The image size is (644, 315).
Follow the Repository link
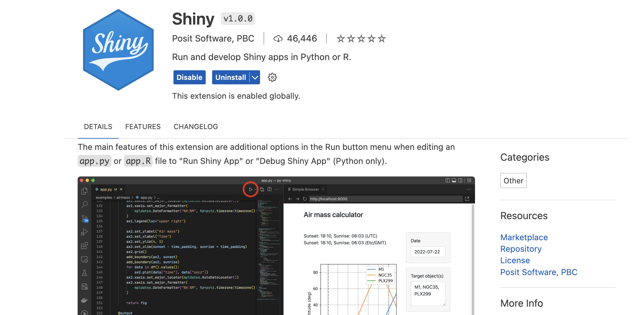pos(521,249)
